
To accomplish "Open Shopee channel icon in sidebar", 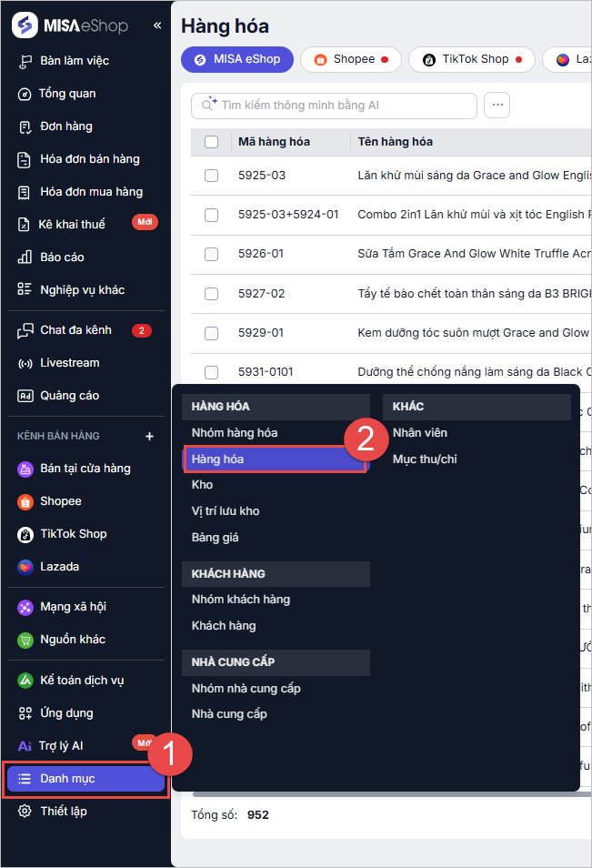I will point(25,502).
